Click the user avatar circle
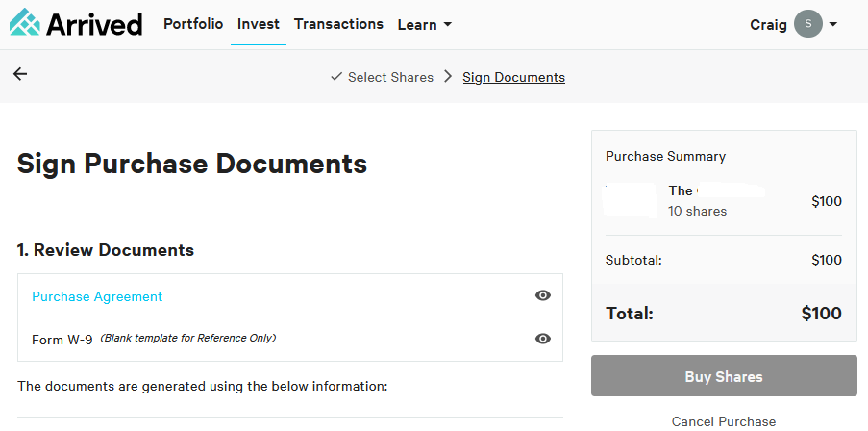 coord(808,24)
